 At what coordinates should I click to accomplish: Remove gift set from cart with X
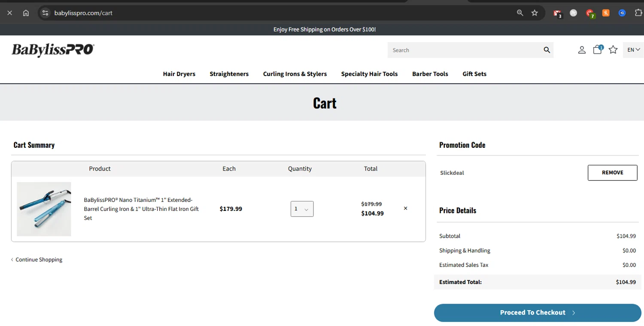[405, 208]
